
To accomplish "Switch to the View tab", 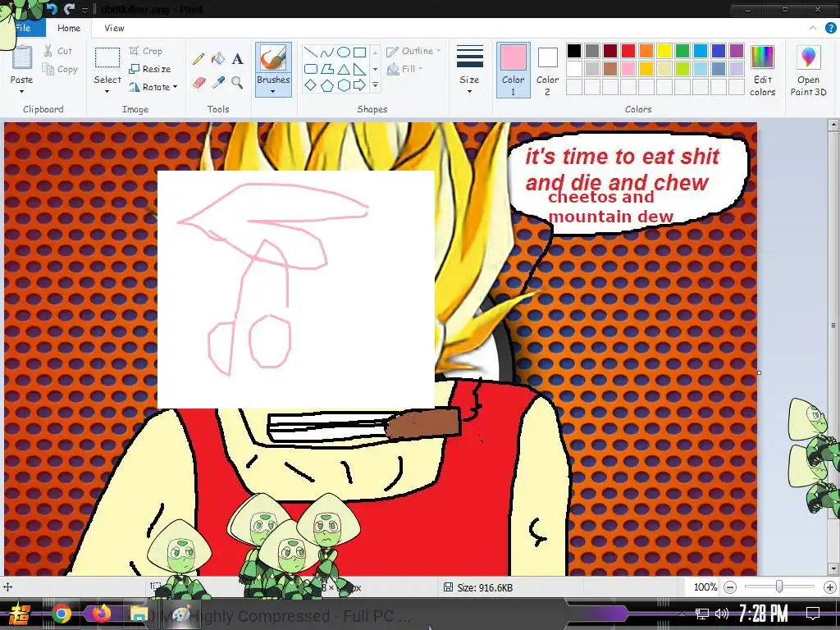I will (x=114, y=28).
